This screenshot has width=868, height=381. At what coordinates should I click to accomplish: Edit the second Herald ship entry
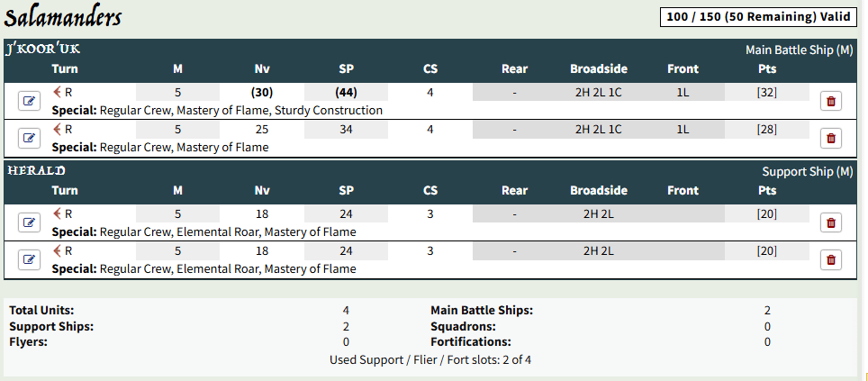(x=29, y=259)
